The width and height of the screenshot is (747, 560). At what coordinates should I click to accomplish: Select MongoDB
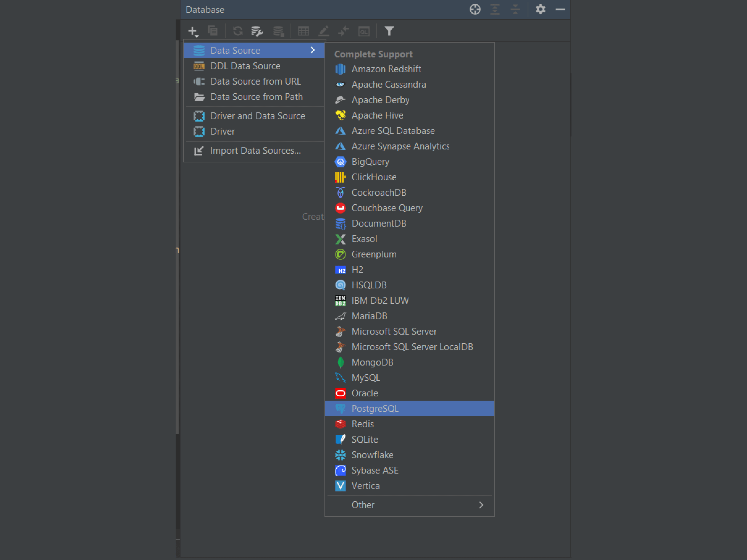[x=410, y=362]
